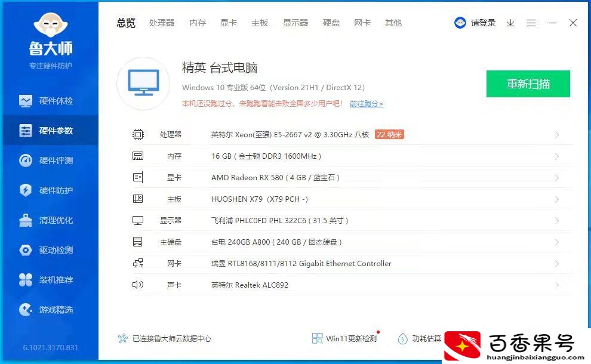Click the power estimate droplet icon

pyautogui.click(x=402, y=339)
